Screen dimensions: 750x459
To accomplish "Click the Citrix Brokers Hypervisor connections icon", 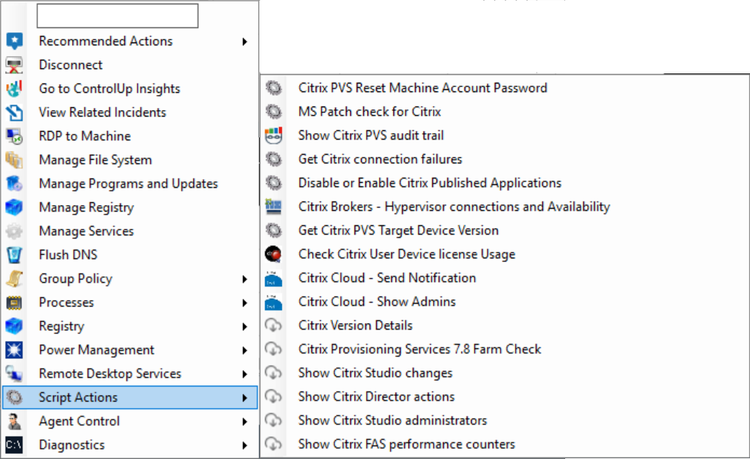I will pos(274,207).
